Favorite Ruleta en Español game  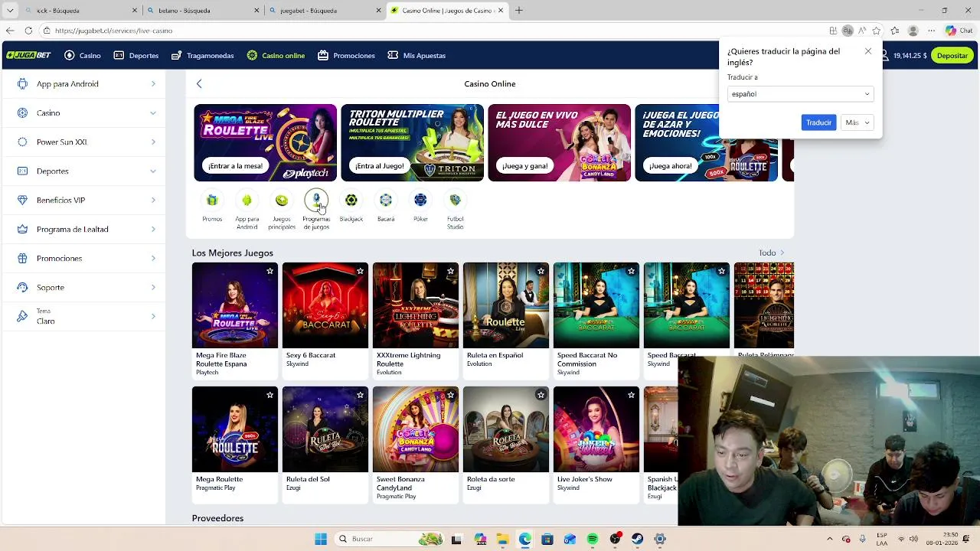[x=541, y=271]
